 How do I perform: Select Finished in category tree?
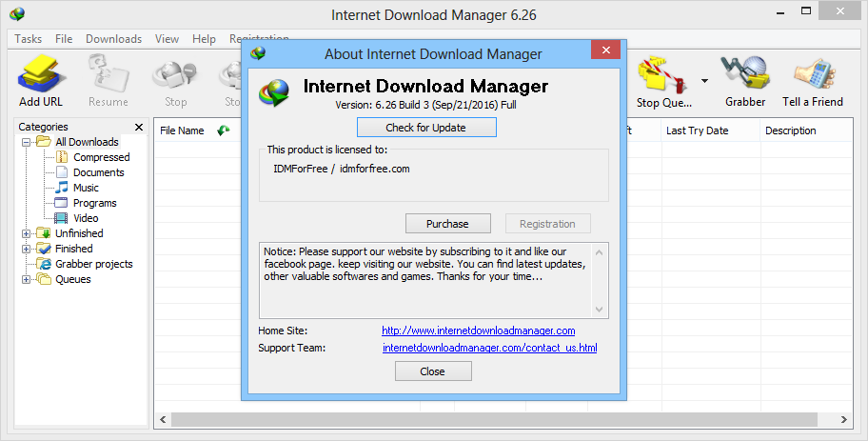pyautogui.click(x=74, y=249)
